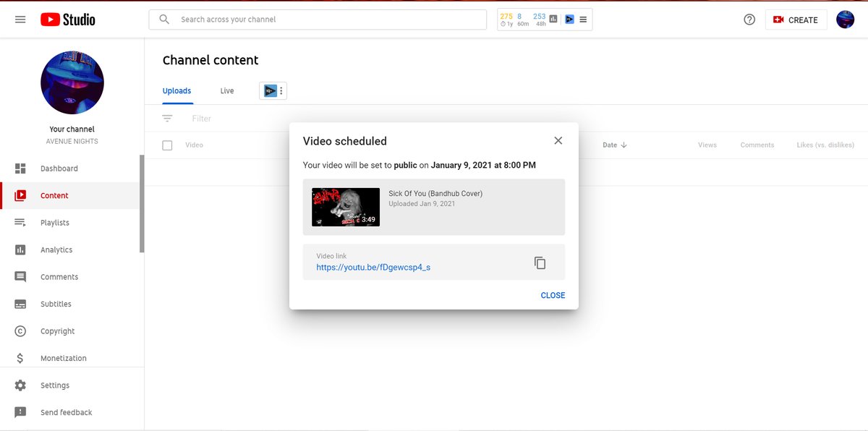Click the filter lines icon
Viewport: 868px width, 431px height.
pyautogui.click(x=168, y=119)
